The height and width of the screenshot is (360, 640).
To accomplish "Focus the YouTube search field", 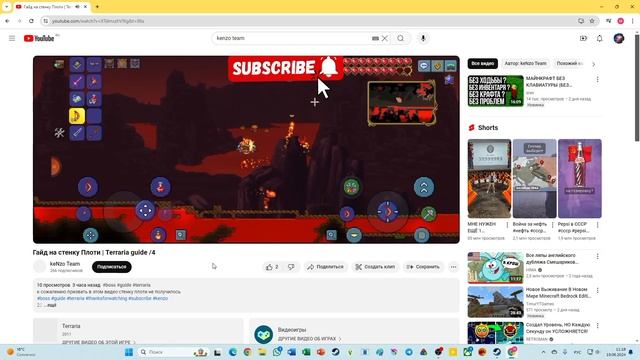I will 292,38.
